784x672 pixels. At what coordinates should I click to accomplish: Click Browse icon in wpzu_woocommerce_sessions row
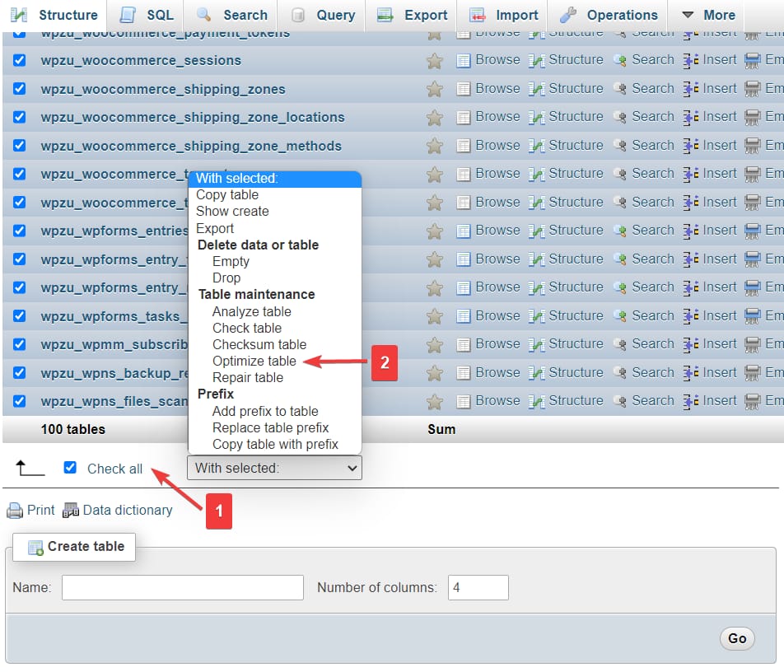point(464,61)
